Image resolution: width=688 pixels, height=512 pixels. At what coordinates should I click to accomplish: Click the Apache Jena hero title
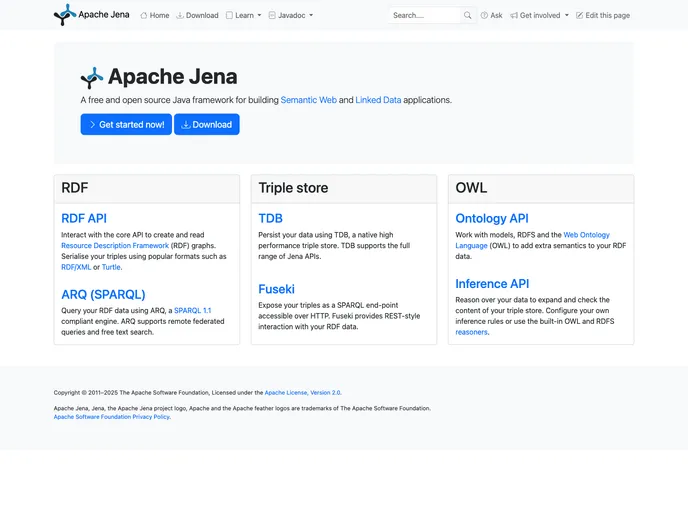point(172,77)
